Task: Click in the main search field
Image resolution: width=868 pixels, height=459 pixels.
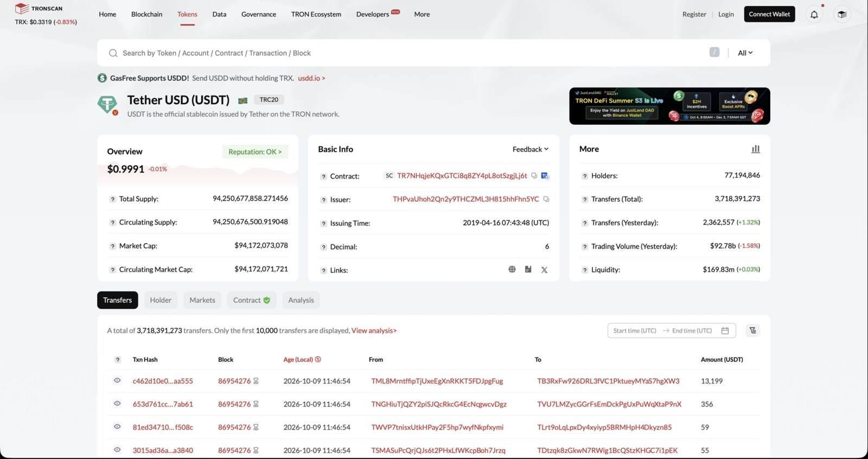Action: click(x=433, y=53)
